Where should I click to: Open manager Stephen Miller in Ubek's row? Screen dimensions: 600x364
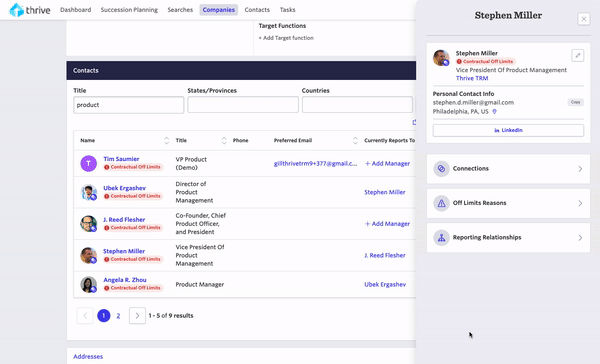pos(385,192)
